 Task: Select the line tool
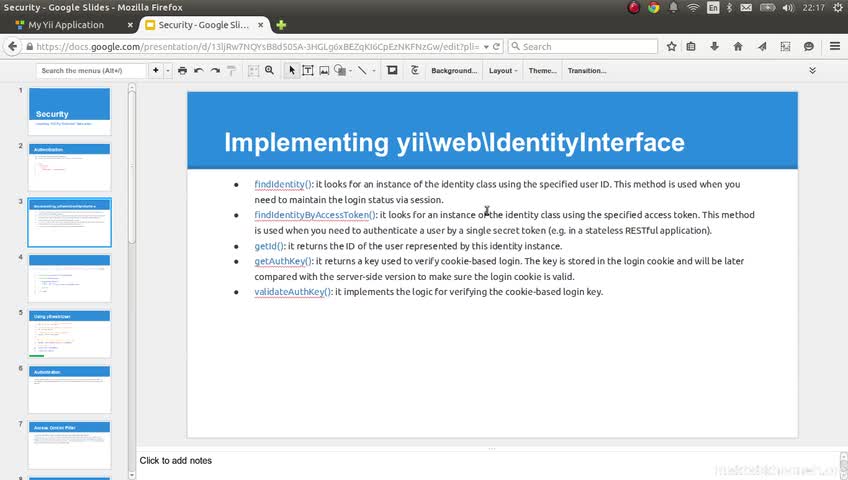362,70
